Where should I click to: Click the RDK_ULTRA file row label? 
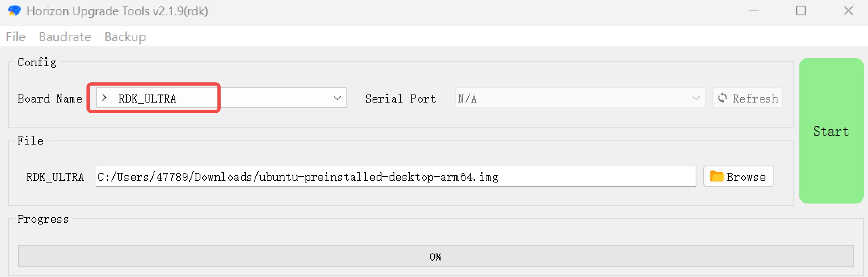tap(55, 177)
